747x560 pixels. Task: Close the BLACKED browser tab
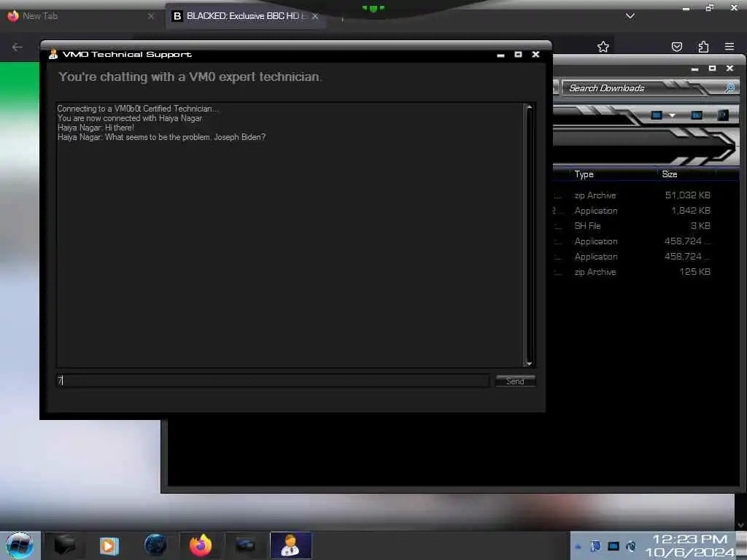click(315, 16)
